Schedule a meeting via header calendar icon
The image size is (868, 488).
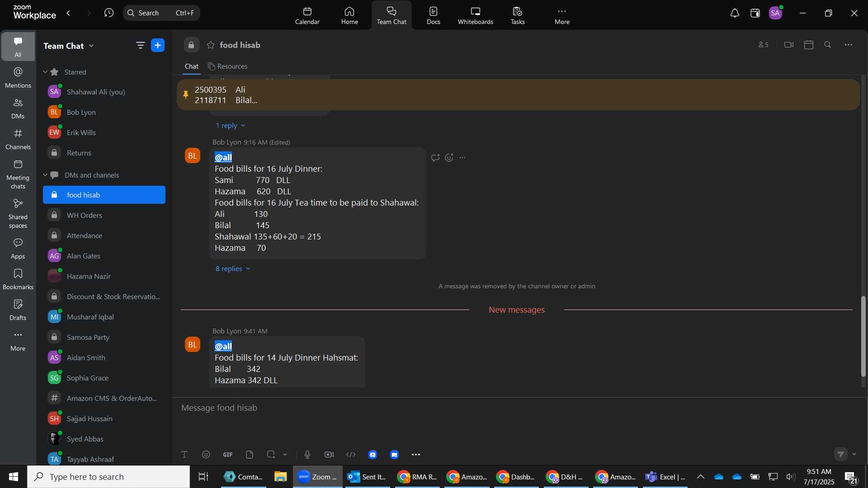(x=809, y=45)
